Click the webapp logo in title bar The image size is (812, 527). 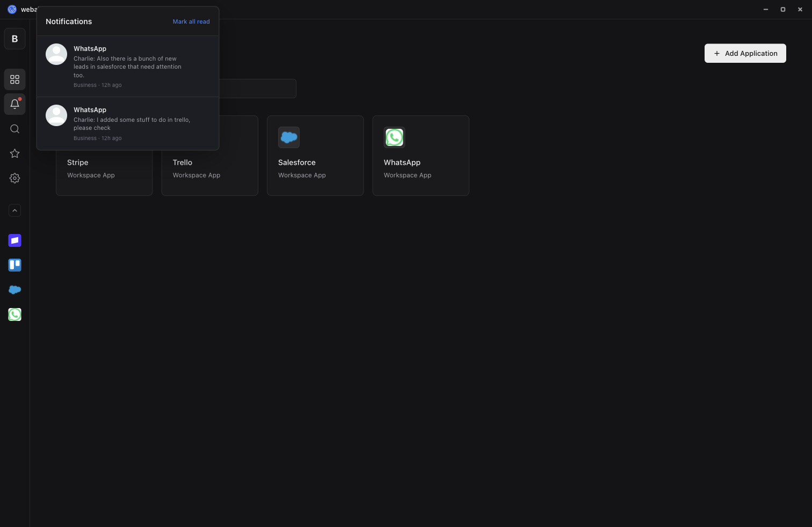[12, 9]
